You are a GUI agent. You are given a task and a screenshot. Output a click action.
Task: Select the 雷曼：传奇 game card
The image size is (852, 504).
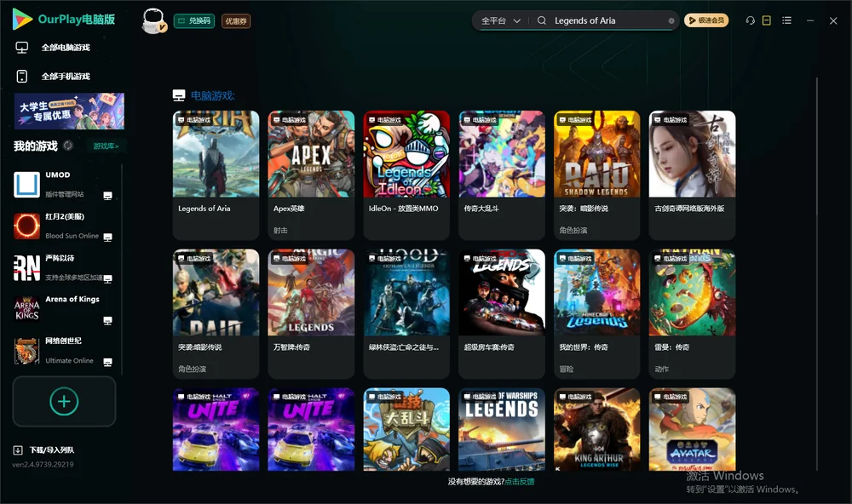[692, 313]
